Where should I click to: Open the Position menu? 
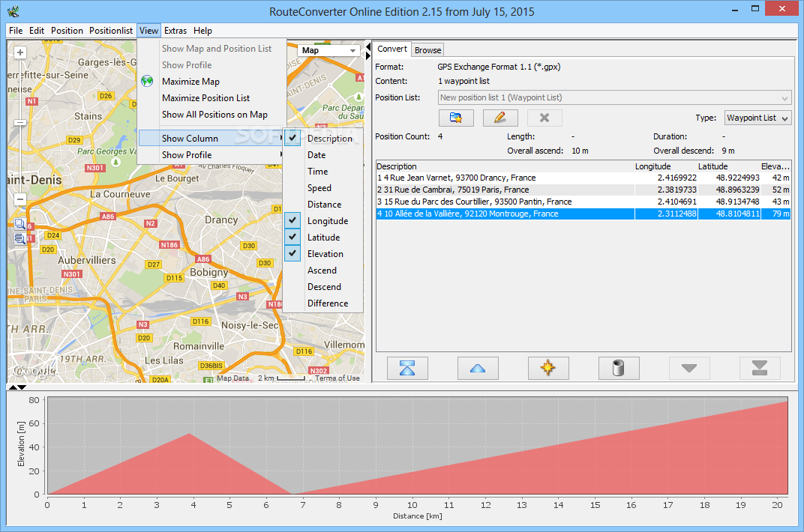67,31
